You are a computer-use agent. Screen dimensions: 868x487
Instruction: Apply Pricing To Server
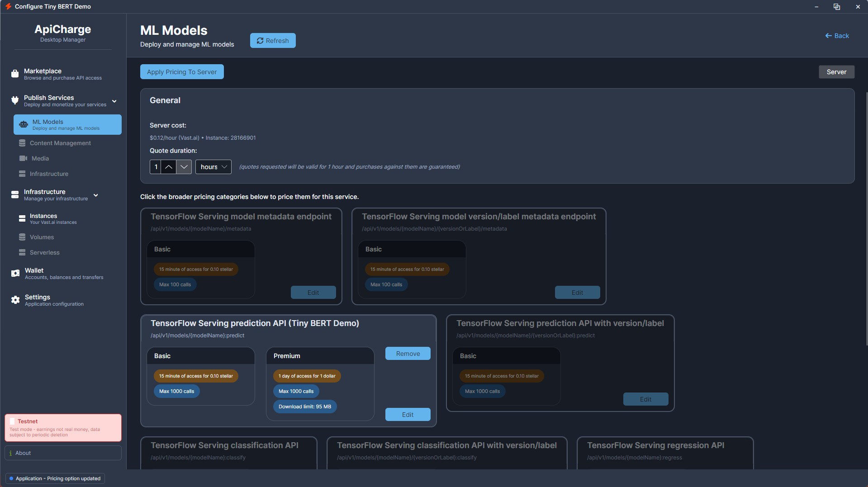[181, 71]
